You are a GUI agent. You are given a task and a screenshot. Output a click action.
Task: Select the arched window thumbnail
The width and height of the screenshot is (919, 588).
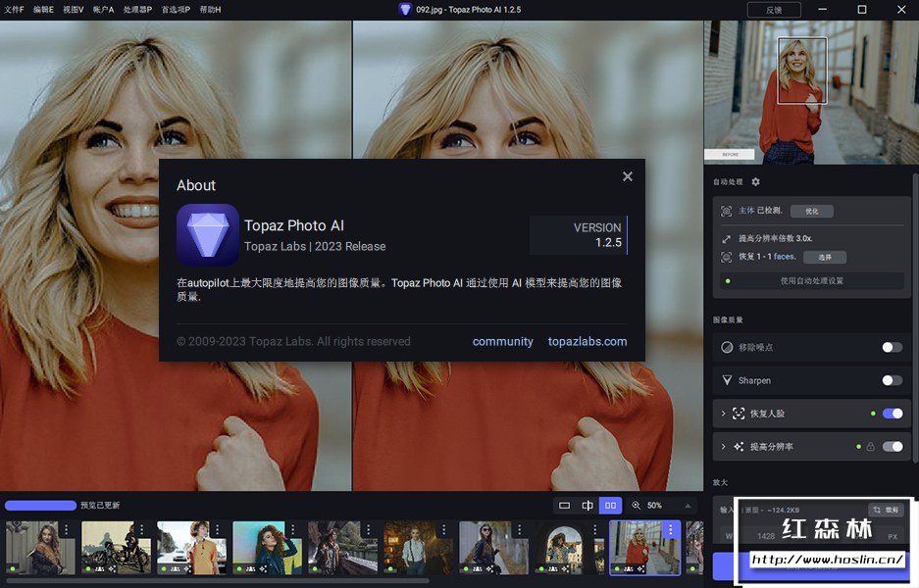click(570, 548)
